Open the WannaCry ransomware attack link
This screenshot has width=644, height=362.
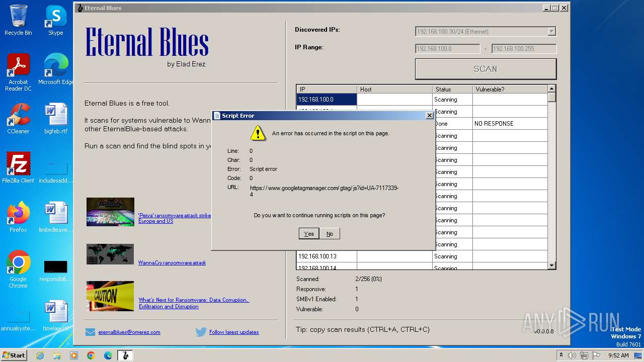[x=172, y=262]
